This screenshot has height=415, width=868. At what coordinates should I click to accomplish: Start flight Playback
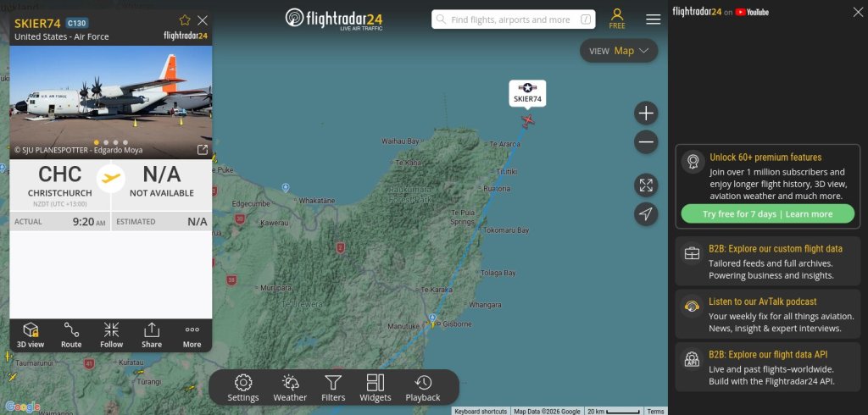(x=422, y=388)
